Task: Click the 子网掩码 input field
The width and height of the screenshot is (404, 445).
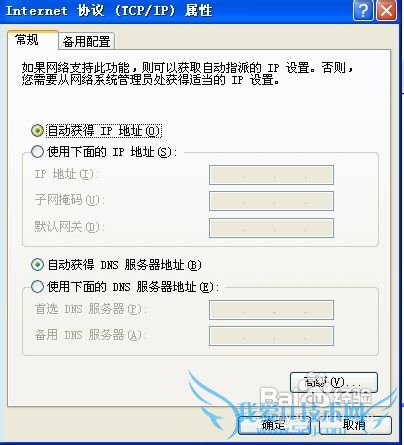Action: click(271, 201)
